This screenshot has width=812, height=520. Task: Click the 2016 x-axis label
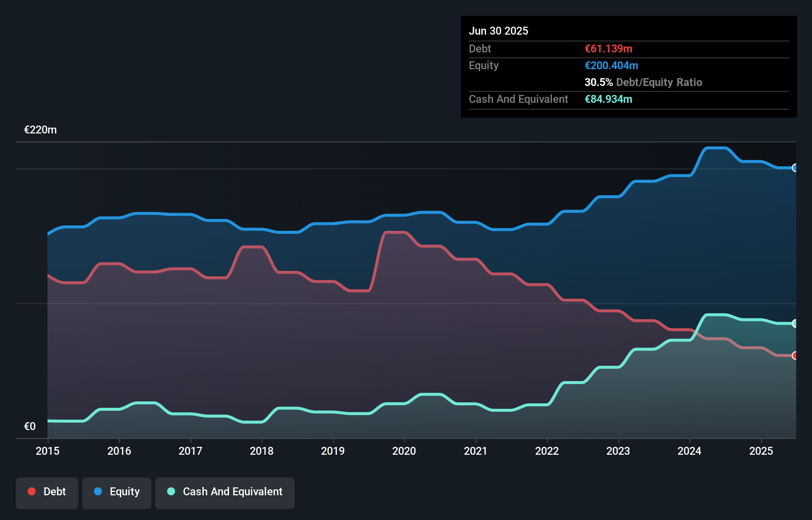click(119, 451)
